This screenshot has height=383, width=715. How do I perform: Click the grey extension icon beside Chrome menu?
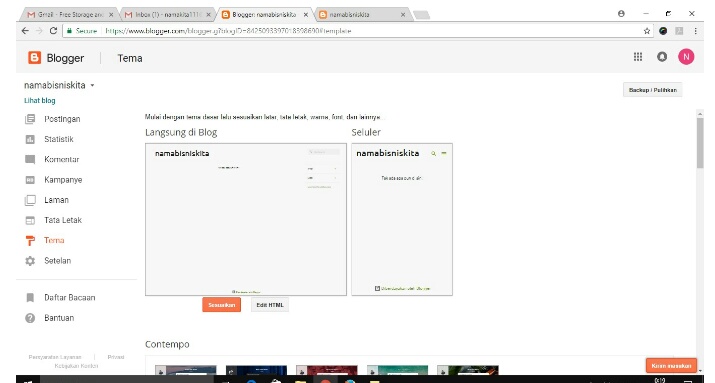coord(679,31)
